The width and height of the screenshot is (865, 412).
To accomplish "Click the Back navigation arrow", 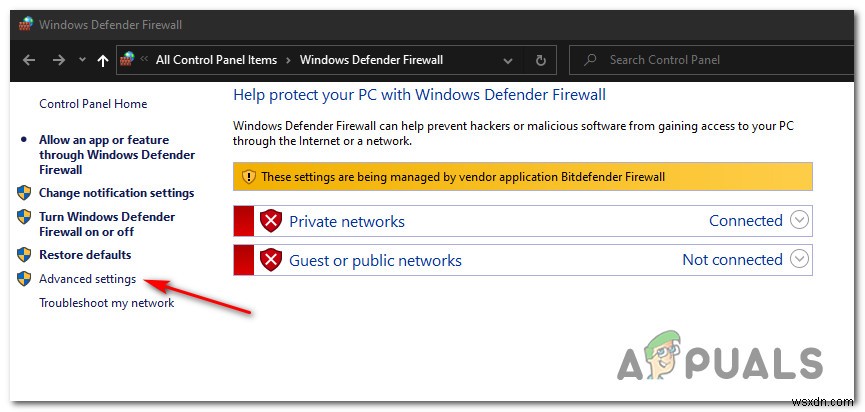I will 29,60.
